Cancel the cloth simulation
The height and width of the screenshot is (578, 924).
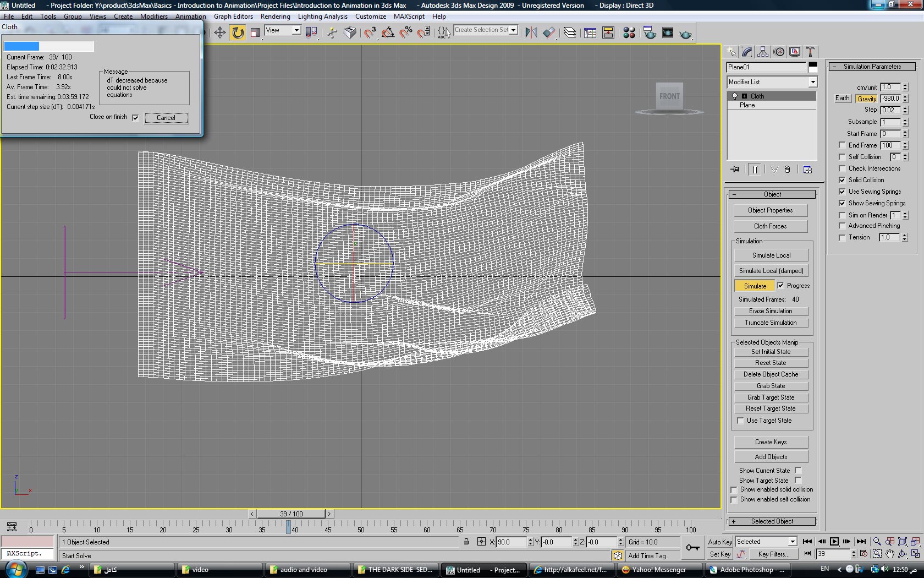pos(166,118)
